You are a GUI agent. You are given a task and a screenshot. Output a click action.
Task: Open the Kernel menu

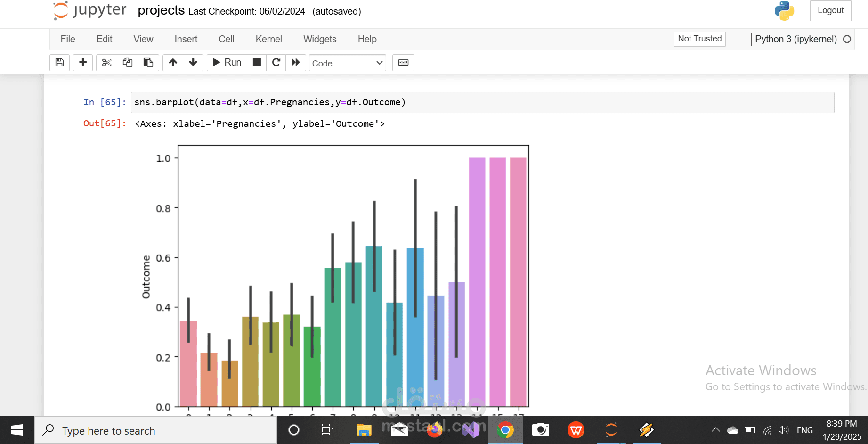[x=268, y=39]
